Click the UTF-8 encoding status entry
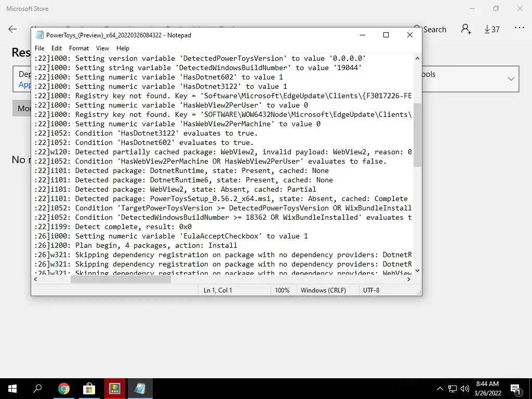532x399 pixels. pyautogui.click(x=371, y=290)
